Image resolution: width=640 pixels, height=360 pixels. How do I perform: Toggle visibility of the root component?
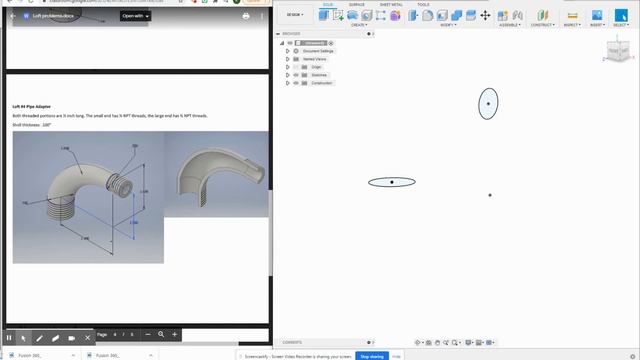tap(290, 43)
